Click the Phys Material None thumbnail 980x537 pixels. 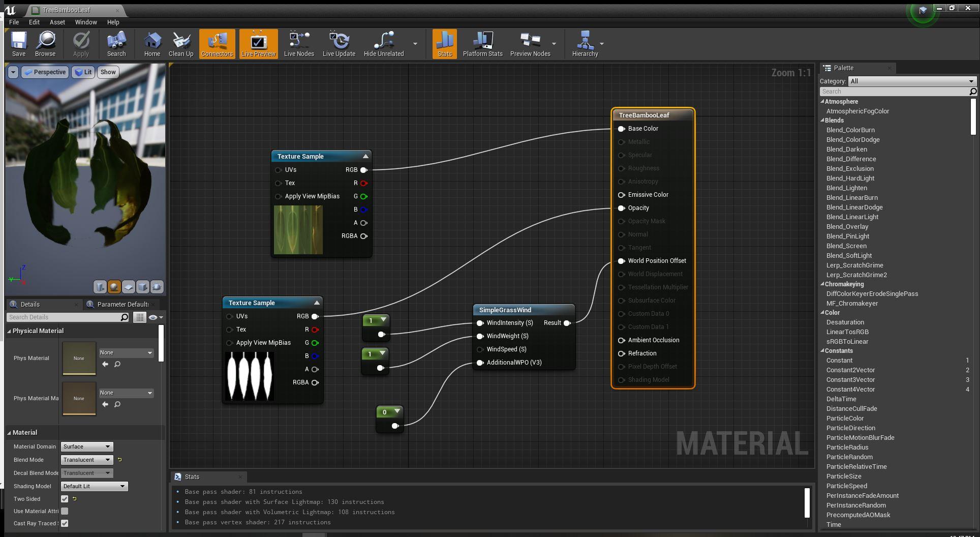pos(79,359)
